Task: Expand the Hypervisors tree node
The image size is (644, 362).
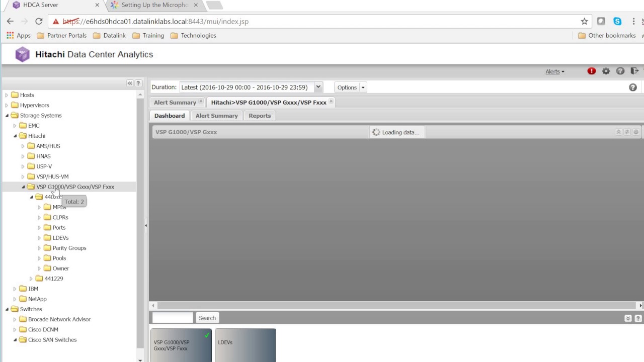Action: coord(7,105)
